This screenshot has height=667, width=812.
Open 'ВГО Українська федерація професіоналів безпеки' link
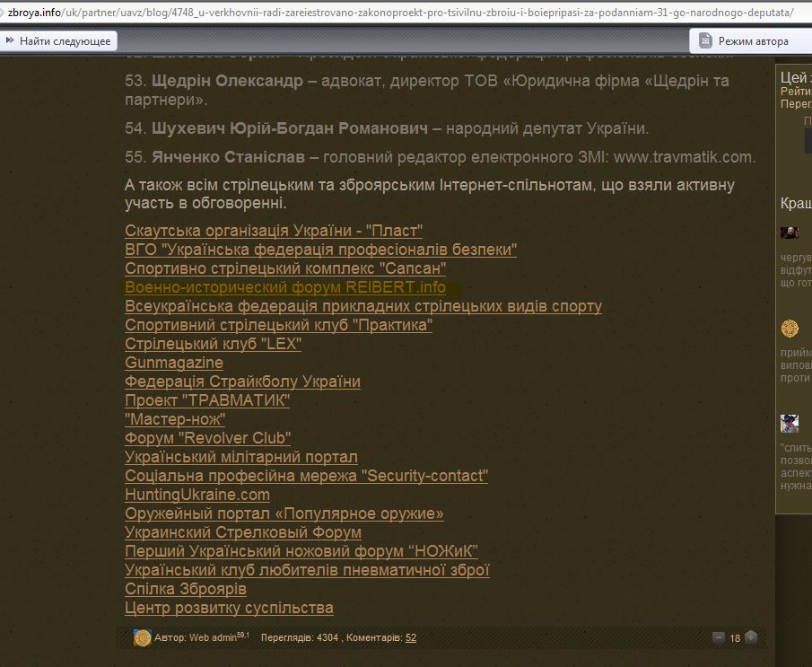coord(320,250)
